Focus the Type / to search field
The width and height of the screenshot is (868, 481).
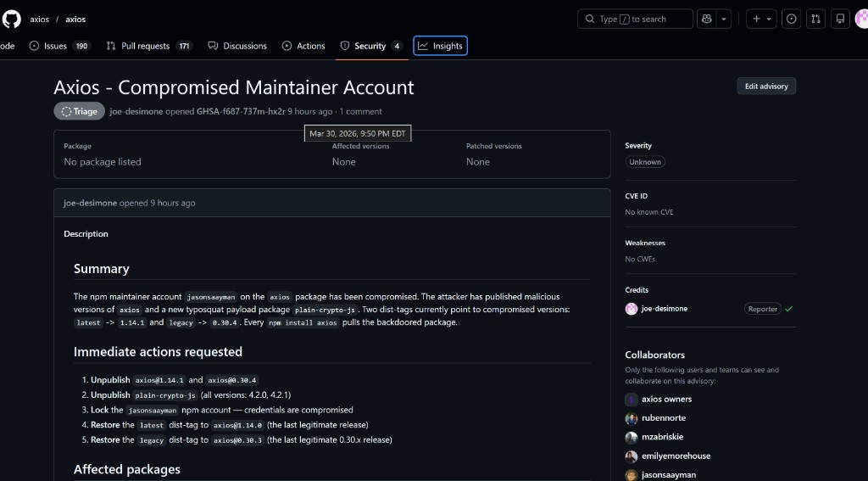point(635,19)
